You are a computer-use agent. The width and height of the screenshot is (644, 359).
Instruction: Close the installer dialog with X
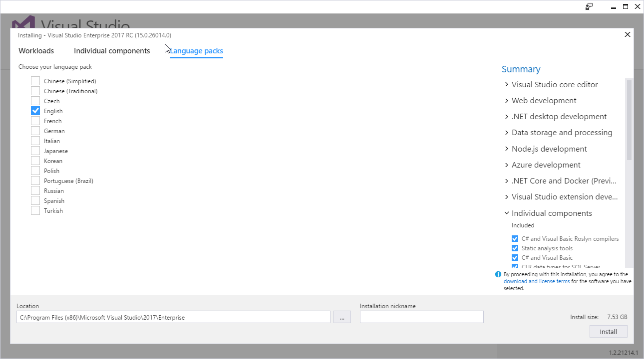628,34
